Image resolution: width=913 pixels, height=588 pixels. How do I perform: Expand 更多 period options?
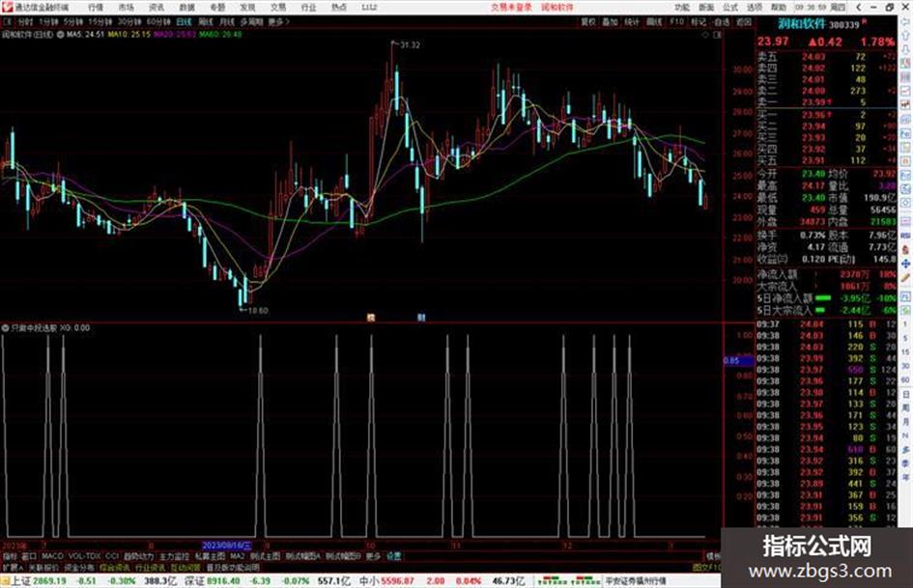coord(278,21)
